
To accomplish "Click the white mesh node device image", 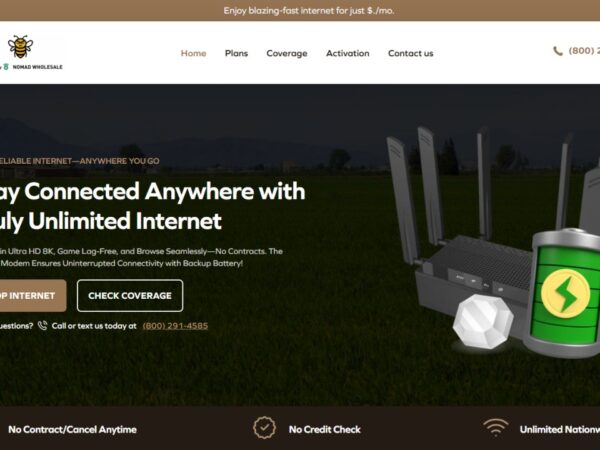I will [x=483, y=321].
